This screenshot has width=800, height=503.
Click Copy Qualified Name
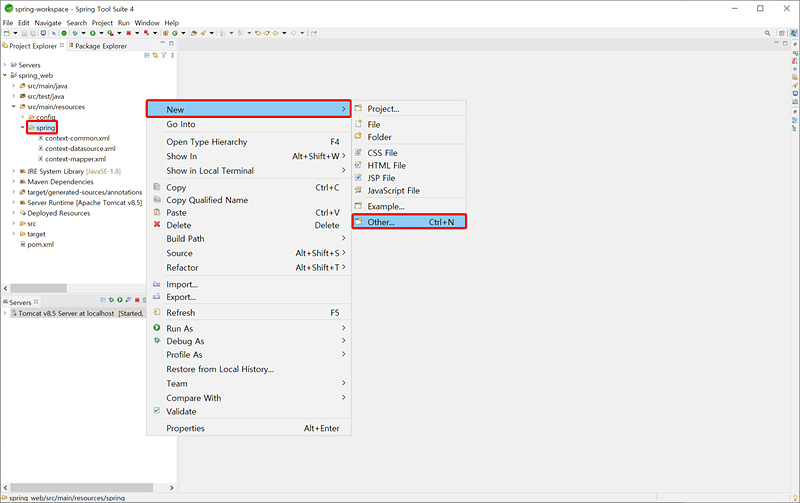coord(248,200)
